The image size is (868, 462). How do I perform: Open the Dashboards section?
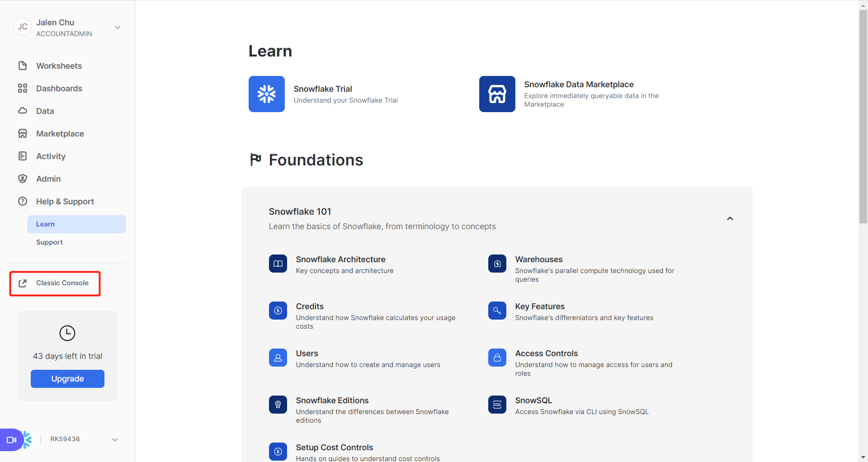click(59, 88)
